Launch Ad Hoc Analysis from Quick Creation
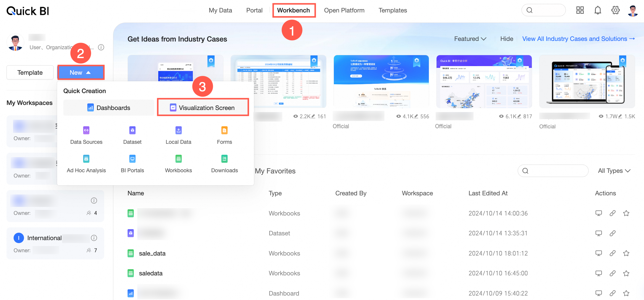 point(86,164)
